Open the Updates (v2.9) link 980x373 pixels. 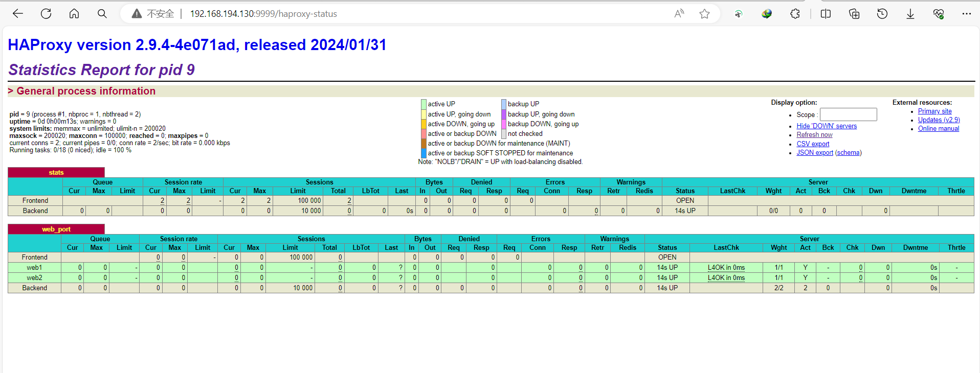[939, 120]
